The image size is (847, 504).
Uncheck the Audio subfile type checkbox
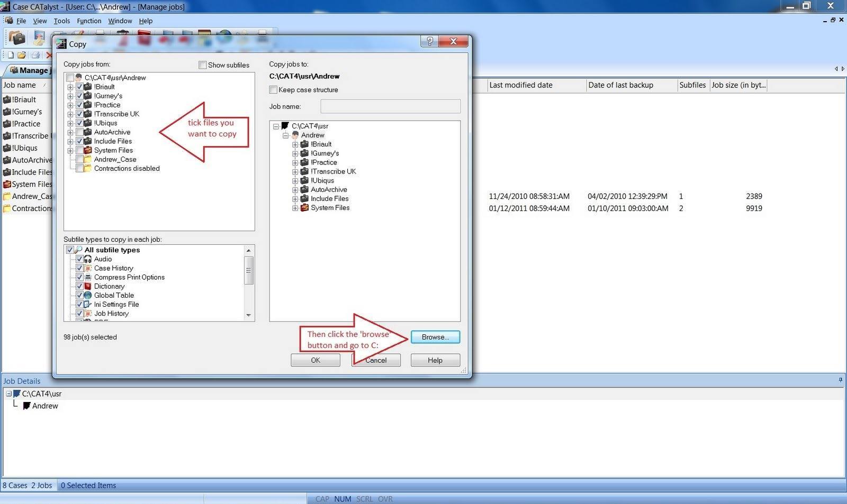click(x=79, y=259)
